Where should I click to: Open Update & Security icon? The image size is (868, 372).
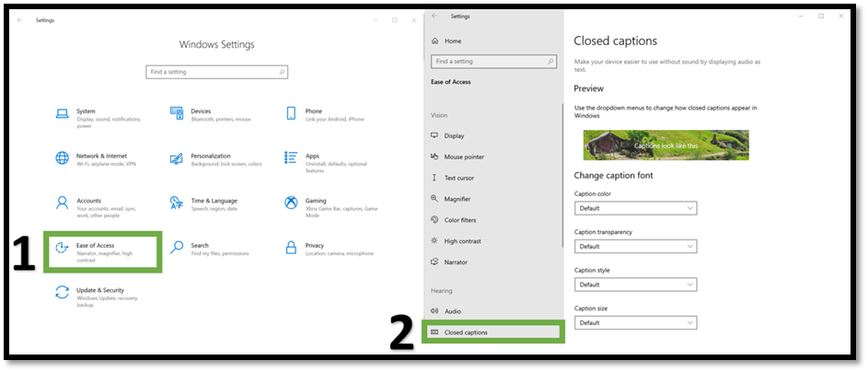(62, 293)
